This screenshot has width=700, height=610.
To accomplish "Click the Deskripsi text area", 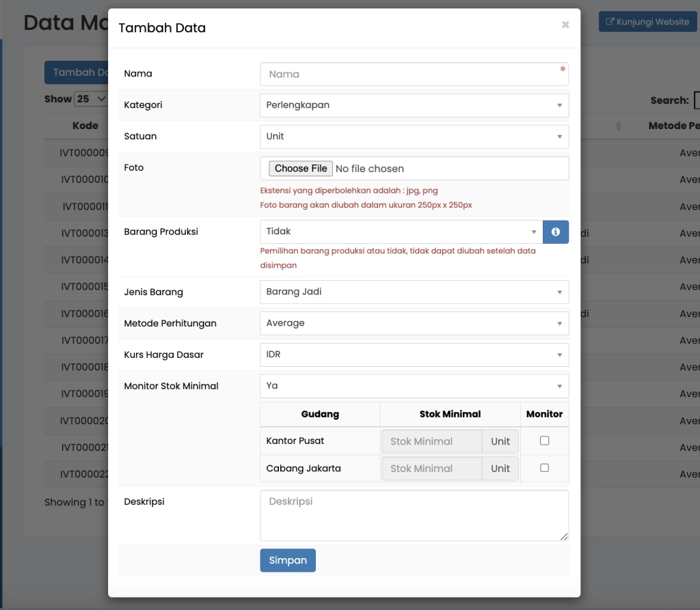I will click(414, 515).
